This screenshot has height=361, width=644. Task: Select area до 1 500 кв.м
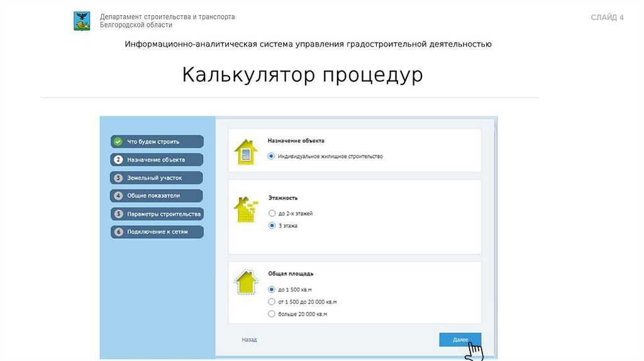(272, 290)
